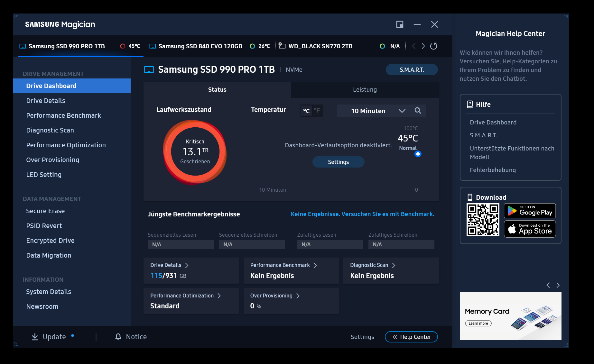Go to previous drive with left arrow
594x364 pixels.
(414, 46)
